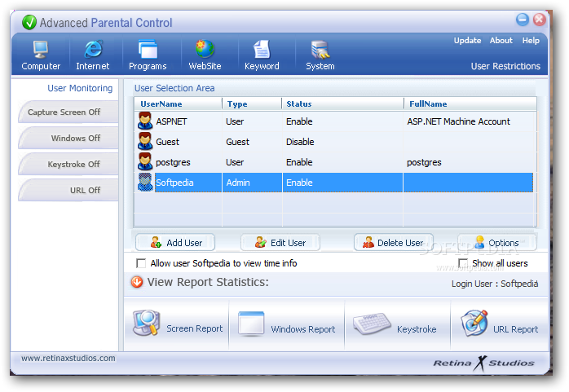Switch to Computer section label
Screen dimensions: 569x392
41,66
